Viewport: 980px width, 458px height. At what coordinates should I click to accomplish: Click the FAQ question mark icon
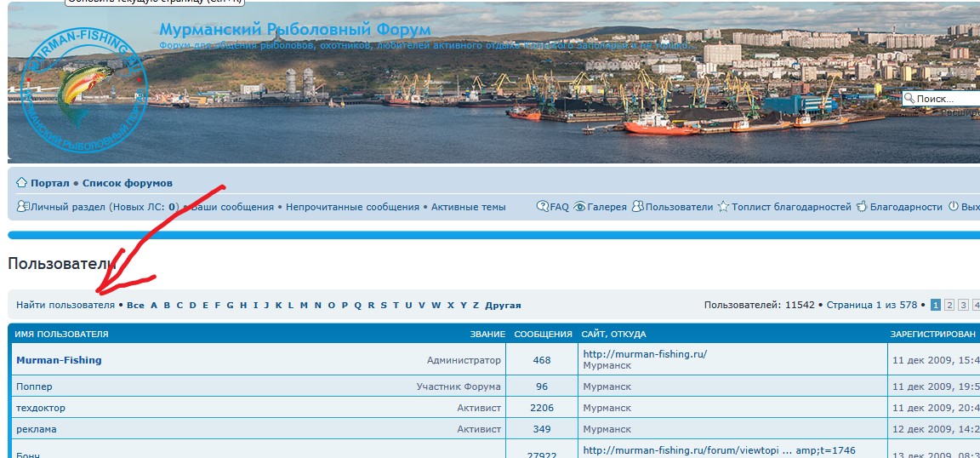(x=542, y=207)
